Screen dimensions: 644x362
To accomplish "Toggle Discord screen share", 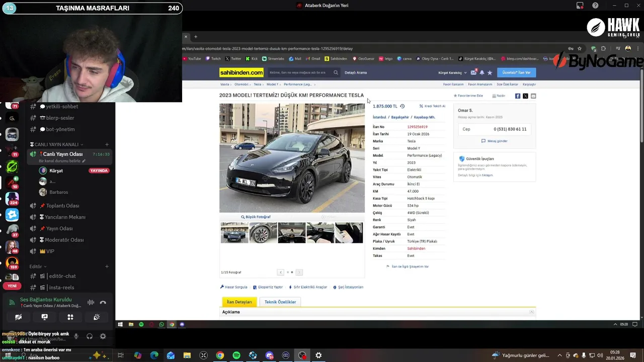I will [x=44, y=317].
